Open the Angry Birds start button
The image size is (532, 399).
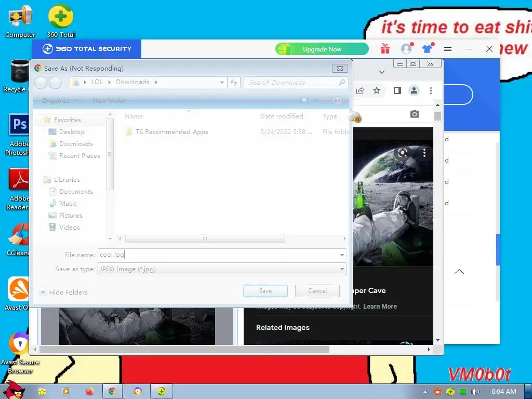tap(14, 390)
